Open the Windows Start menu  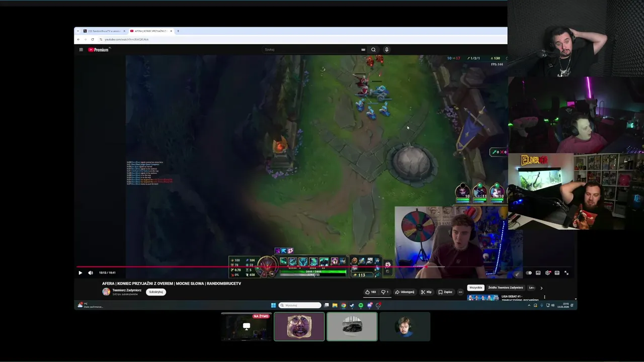(x=273, y=305)
